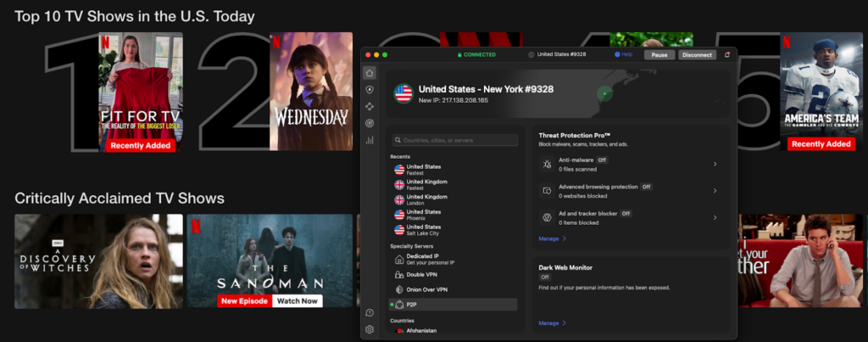Connect to United Kingdom London server

coord(454,199)
